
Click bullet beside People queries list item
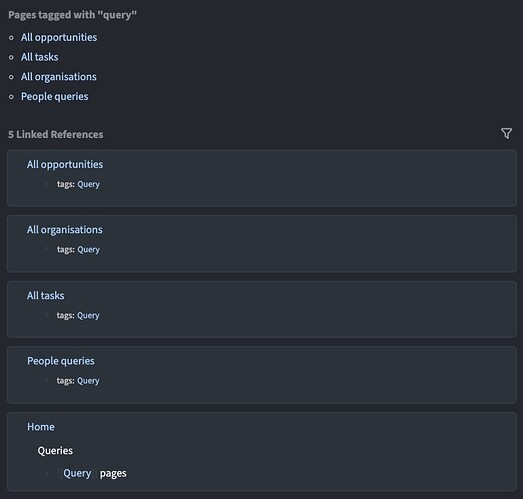coord(11,97)
